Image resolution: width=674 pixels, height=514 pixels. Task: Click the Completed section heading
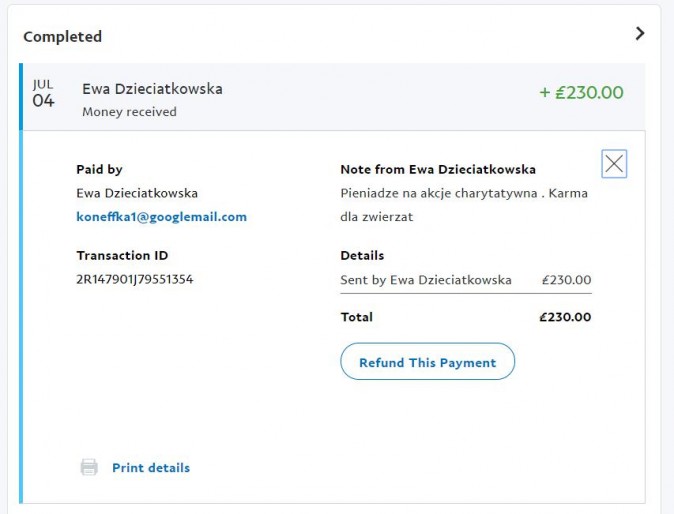(x=62, y=37)
